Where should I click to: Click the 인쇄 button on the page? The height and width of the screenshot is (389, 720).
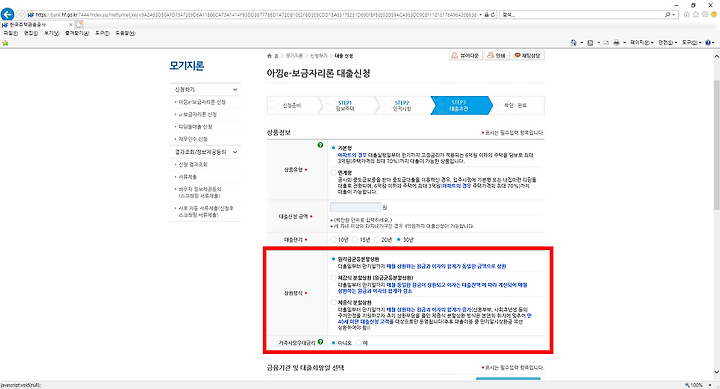[x=496, y=56]
